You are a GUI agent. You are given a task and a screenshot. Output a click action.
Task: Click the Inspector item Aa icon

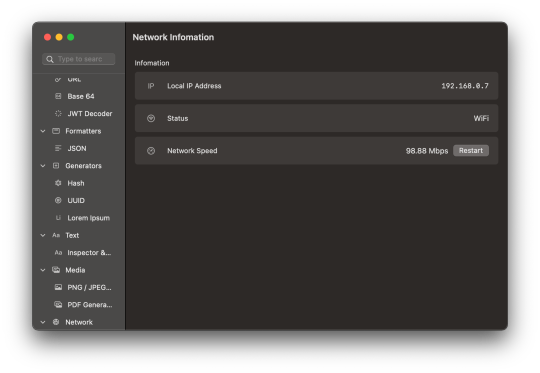(58, 252)
